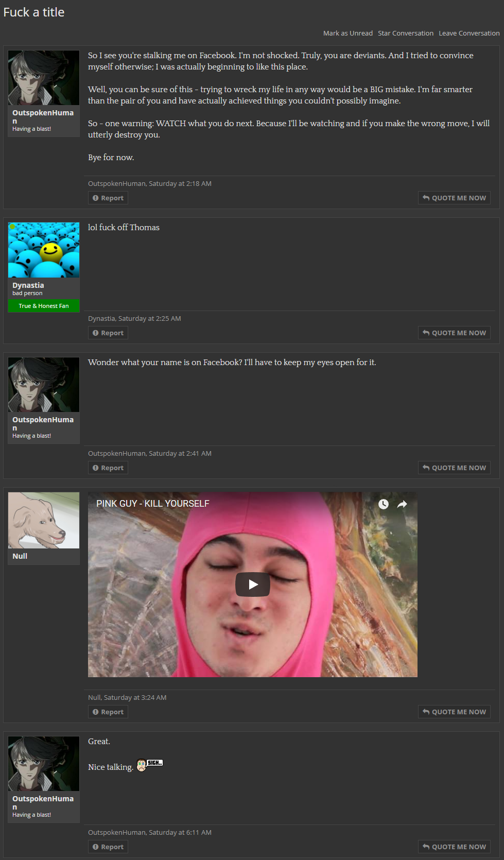Image resolution: width=504 pixels, height=860 pixels.
Task: Click 'Bye for now.' text in first post
Action: 111,157
